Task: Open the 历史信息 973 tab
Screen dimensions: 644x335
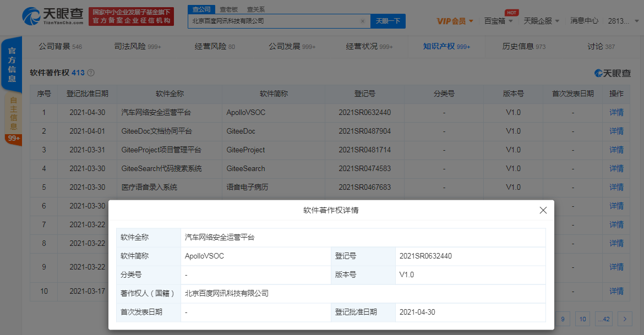Action: click(x=523, y=46)
